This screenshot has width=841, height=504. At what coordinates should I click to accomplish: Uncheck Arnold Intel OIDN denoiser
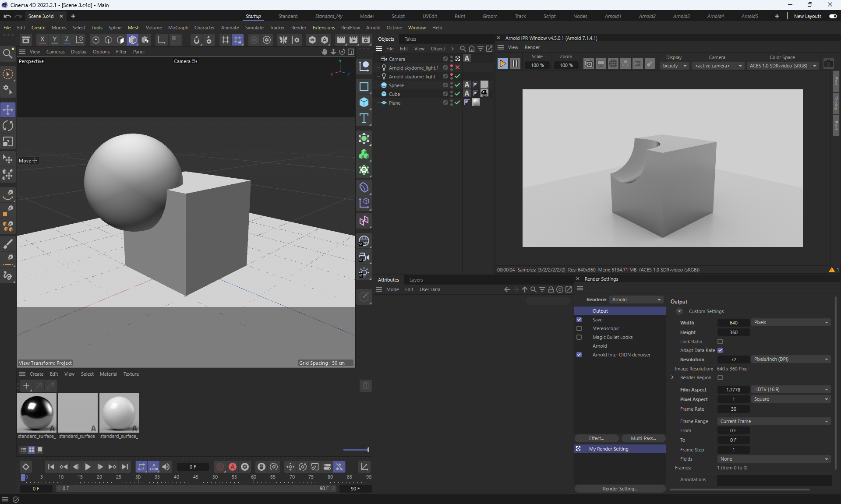click(579, 355)
